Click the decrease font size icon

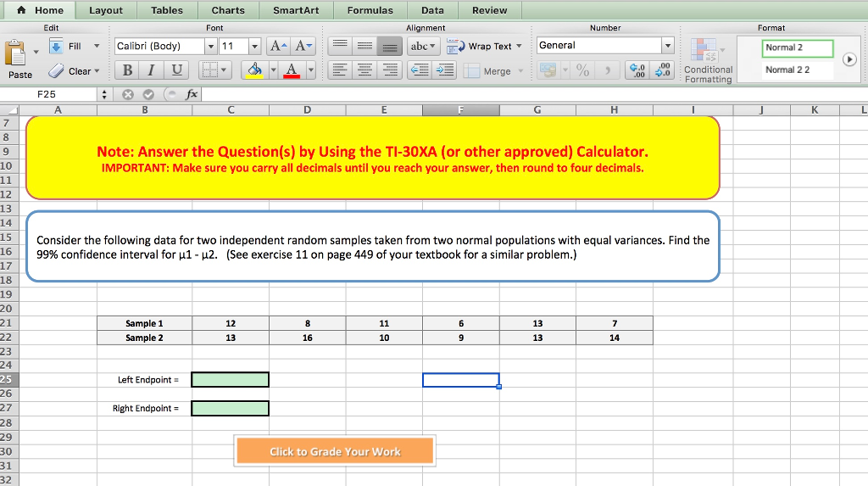click(x=303, y=46)
